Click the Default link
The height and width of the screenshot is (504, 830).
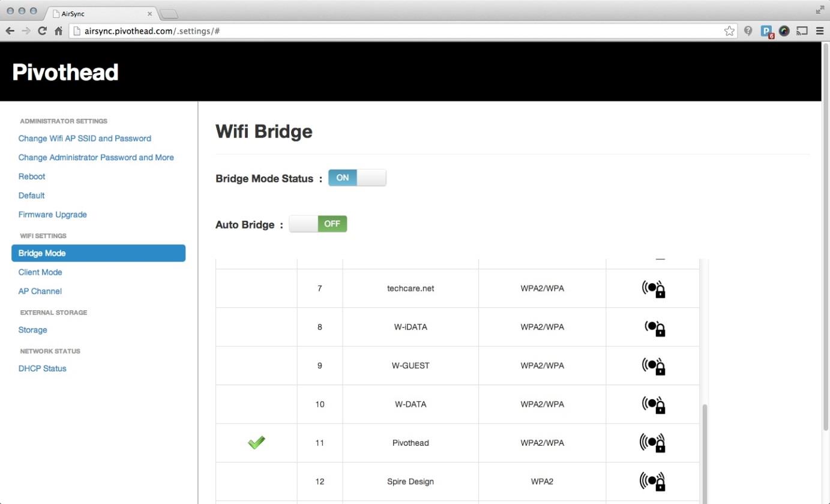31,196
